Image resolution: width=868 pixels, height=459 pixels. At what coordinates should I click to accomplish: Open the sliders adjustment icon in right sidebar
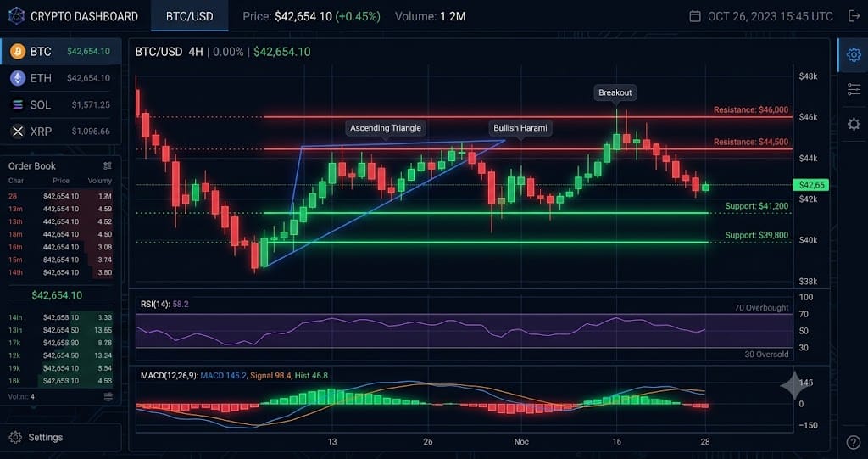tap(854, 89)
